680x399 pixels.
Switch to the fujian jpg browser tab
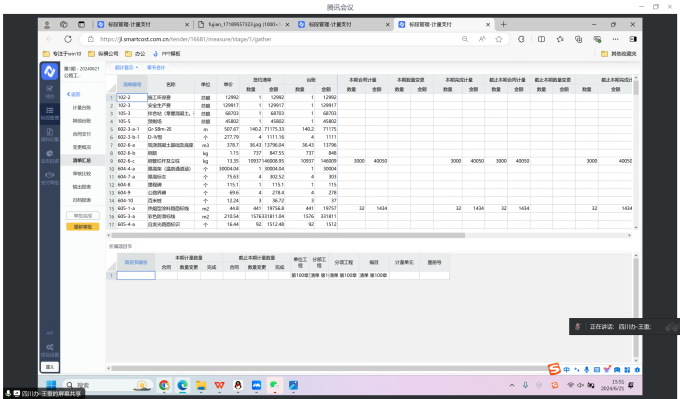pyautogui.click(x=244, y=25)
